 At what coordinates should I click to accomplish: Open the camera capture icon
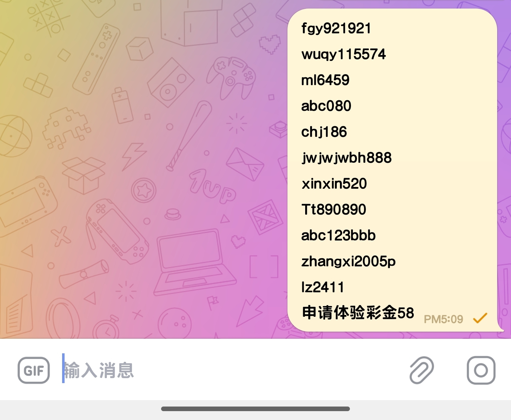point(481,370)
